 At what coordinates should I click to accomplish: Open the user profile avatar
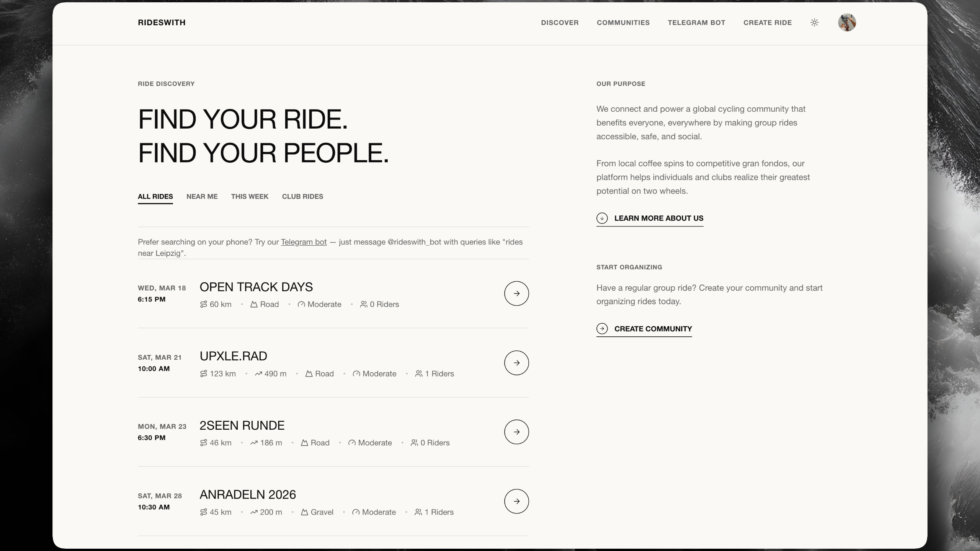(x=847, y=23)
